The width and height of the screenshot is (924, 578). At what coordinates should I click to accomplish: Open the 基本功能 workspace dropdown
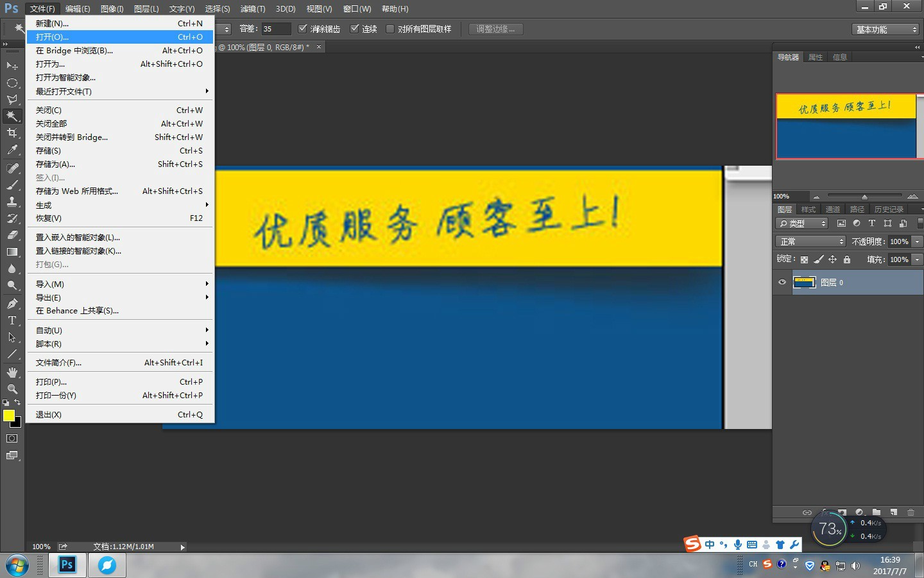[886, 30]
